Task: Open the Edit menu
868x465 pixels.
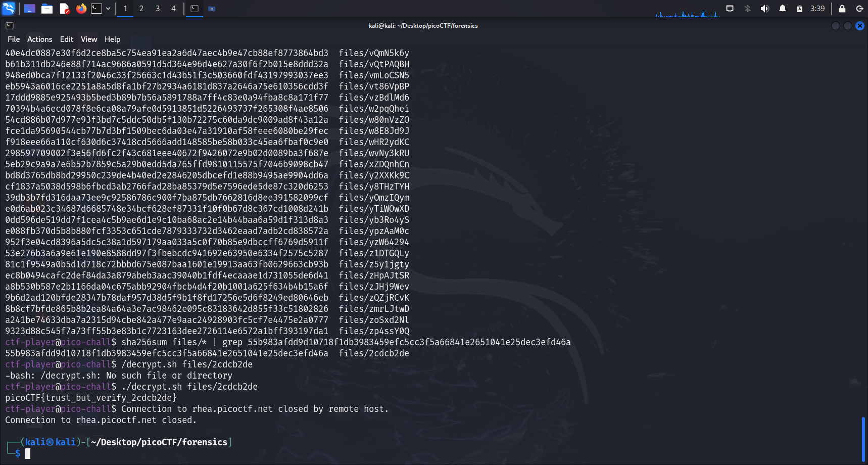Action: 66,39
